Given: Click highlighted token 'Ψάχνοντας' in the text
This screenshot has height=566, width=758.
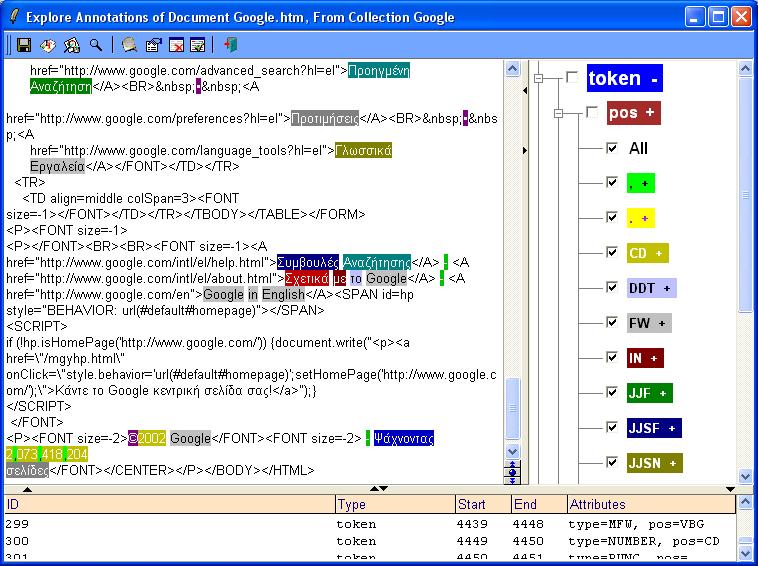Looking at the screenshot, I should (x=404, y=438).
